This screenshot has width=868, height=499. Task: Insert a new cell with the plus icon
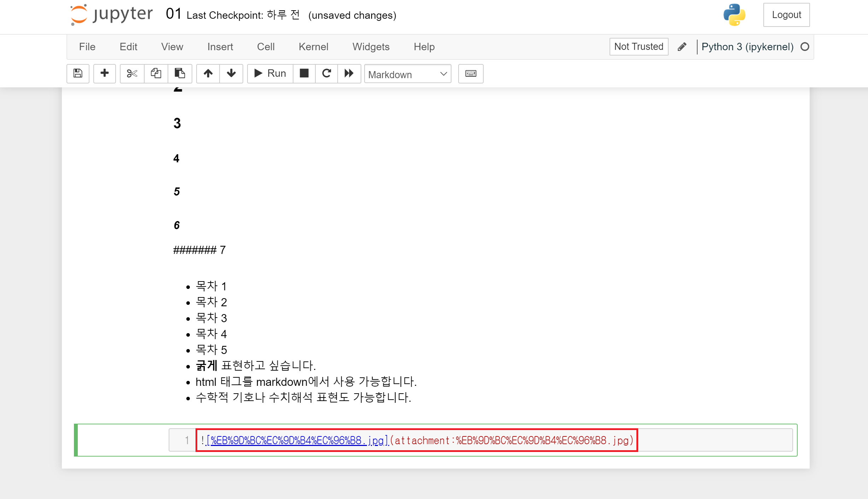104,74
